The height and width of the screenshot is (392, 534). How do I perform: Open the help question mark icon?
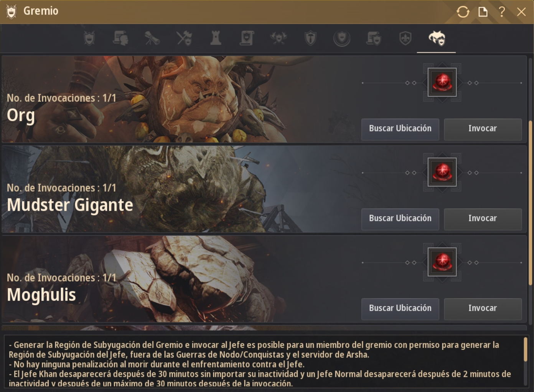coord(502,12)
